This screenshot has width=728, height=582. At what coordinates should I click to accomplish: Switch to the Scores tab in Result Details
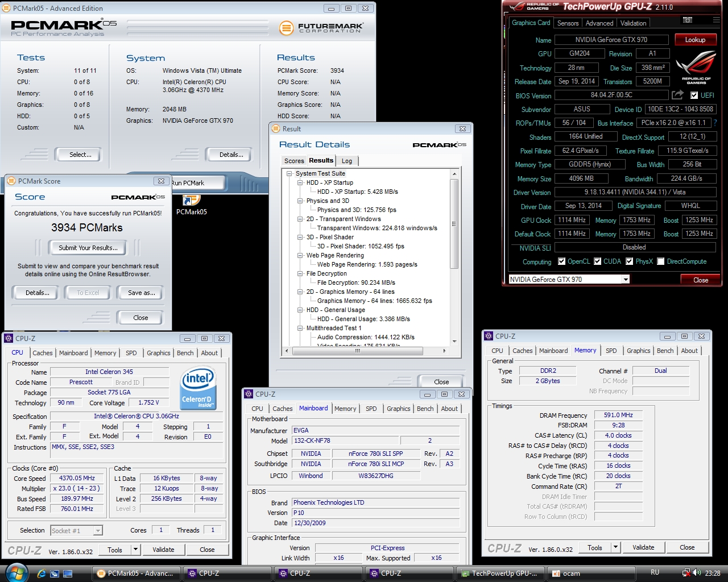[294, 161]
